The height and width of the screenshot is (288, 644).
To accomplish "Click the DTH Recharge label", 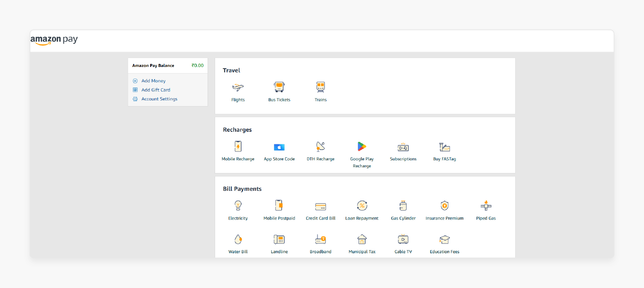I will pos(321,159).
